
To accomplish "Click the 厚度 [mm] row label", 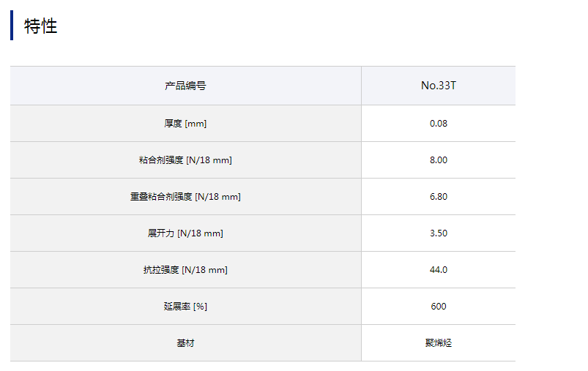I will coord(185,124).
